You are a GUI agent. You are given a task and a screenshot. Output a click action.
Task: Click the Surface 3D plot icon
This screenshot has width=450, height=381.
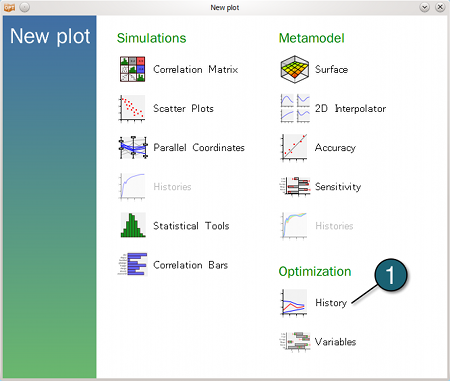[x=294, y=69]
